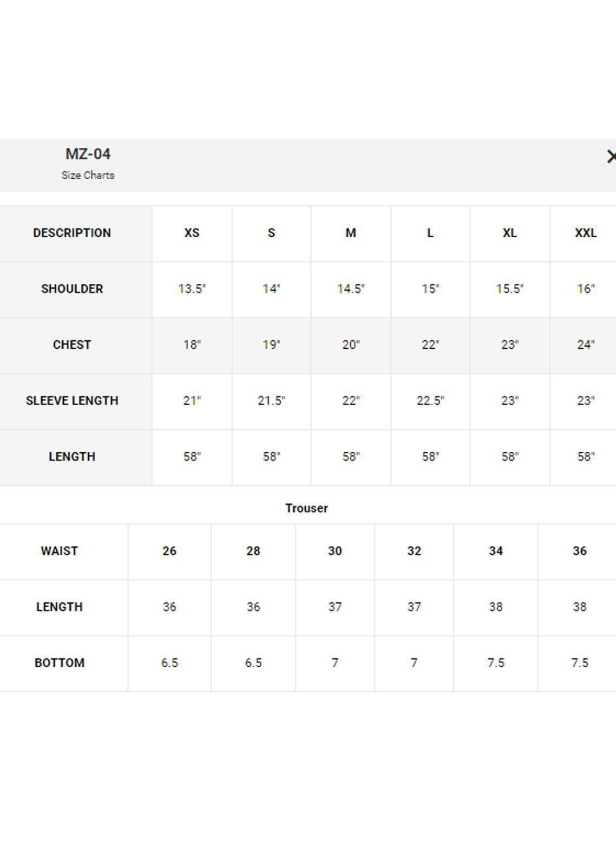Click the 24" chest value for XXL
Screen dimensions: 616x858
click(x=585, y=345)
